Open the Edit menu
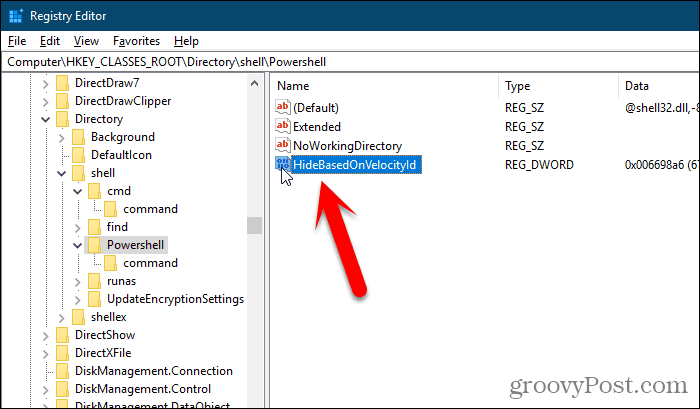This screenshot has width=700, height=409. pyautogui.click(x=50, y=41)
